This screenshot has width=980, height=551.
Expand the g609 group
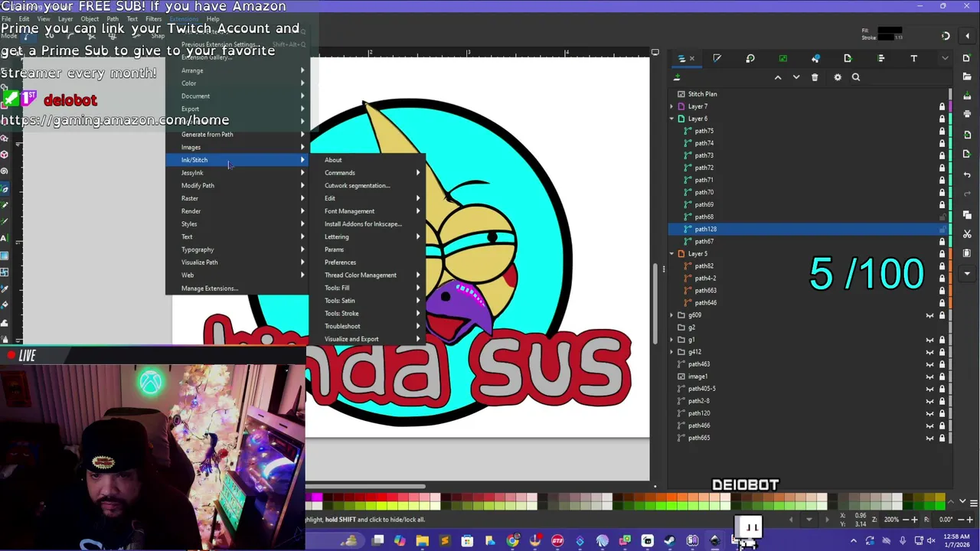tap(671, 315)
